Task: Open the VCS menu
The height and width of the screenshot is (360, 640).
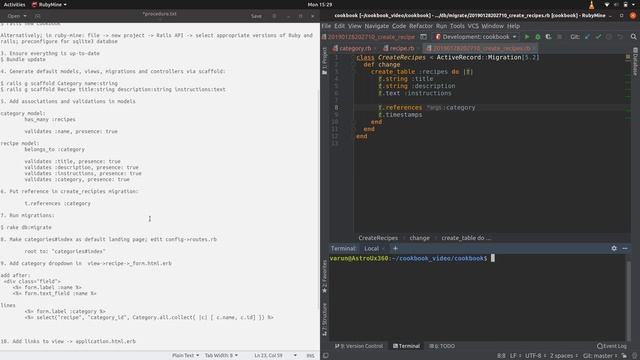Action: (473, 26)
